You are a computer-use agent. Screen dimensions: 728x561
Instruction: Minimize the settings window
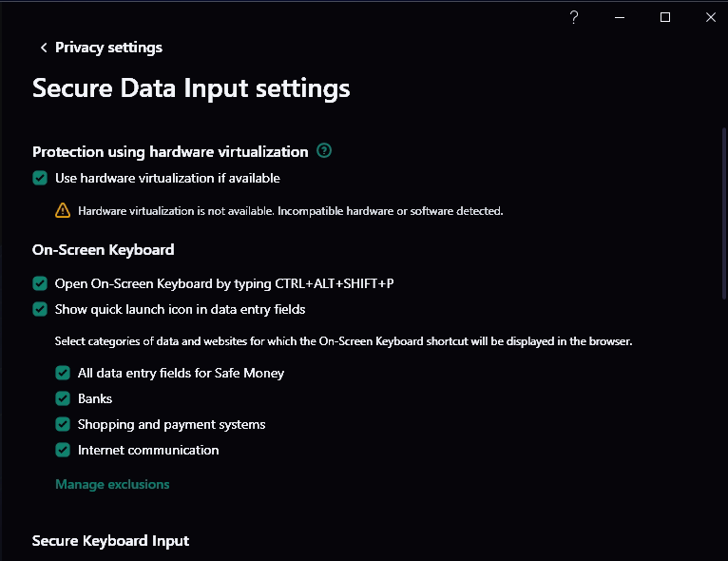click(620, 17)
